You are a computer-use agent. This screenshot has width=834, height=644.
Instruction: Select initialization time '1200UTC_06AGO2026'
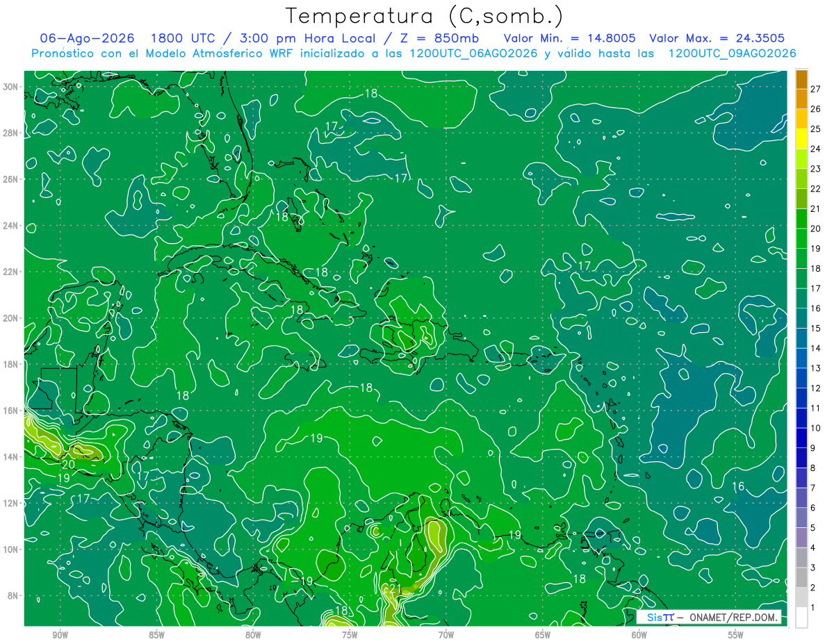point(473,53)
